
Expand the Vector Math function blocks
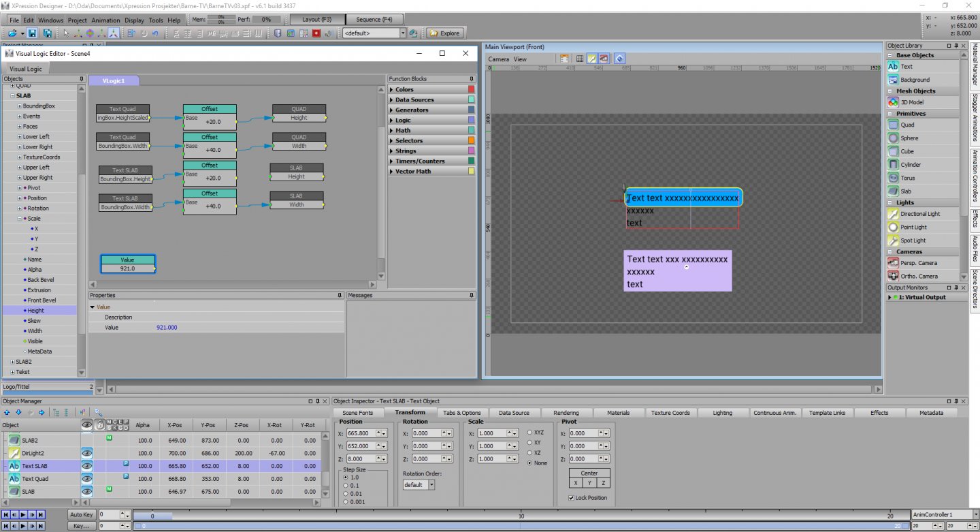coord(391,172)
